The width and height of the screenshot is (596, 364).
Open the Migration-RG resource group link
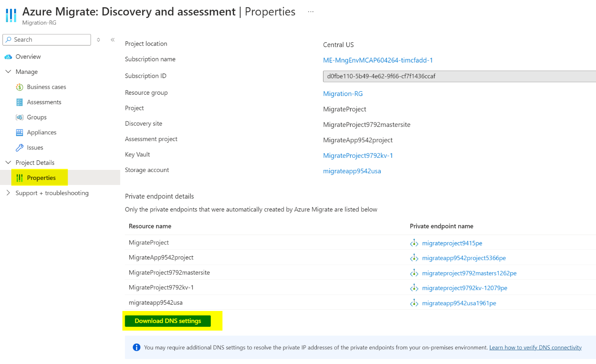click(x=343, y=94)
